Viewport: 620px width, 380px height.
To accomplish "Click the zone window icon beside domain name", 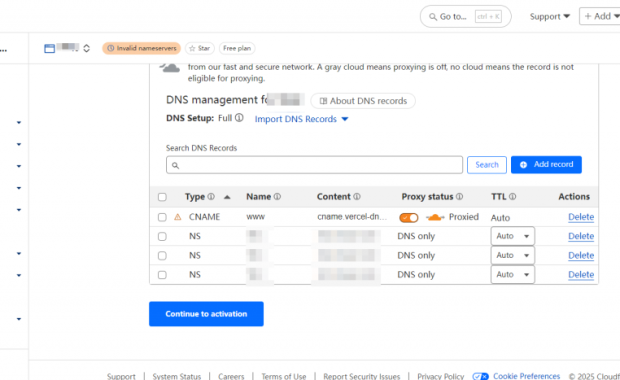I will [49, 48].
